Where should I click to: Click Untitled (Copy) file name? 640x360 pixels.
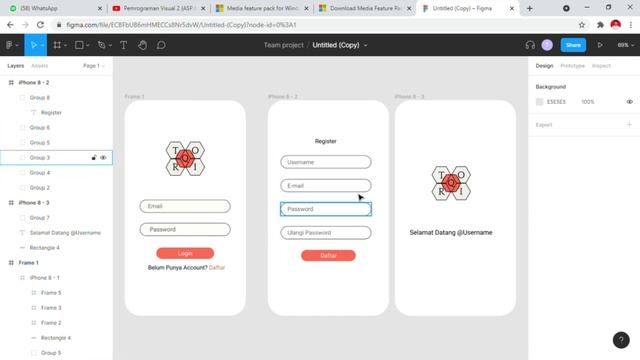pyautogui.click(x=336, y=45)
